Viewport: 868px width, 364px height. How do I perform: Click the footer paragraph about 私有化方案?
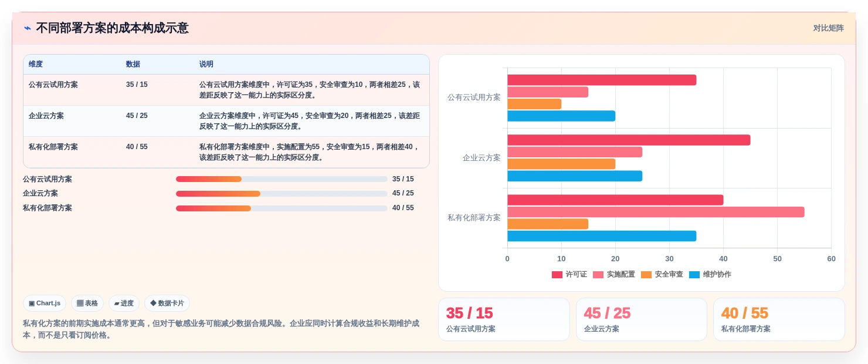[221, 329]
